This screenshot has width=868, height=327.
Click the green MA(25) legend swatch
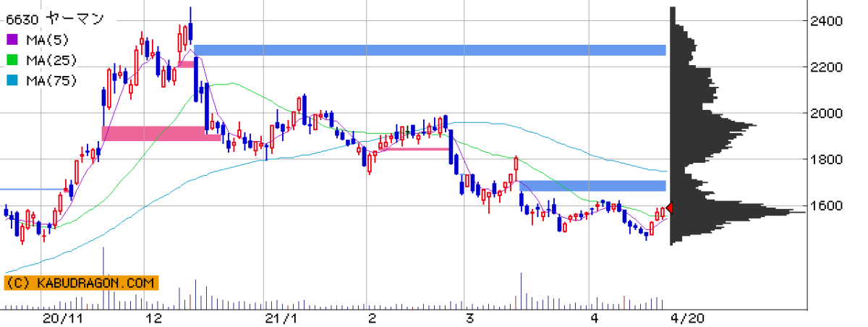point(13,59)
